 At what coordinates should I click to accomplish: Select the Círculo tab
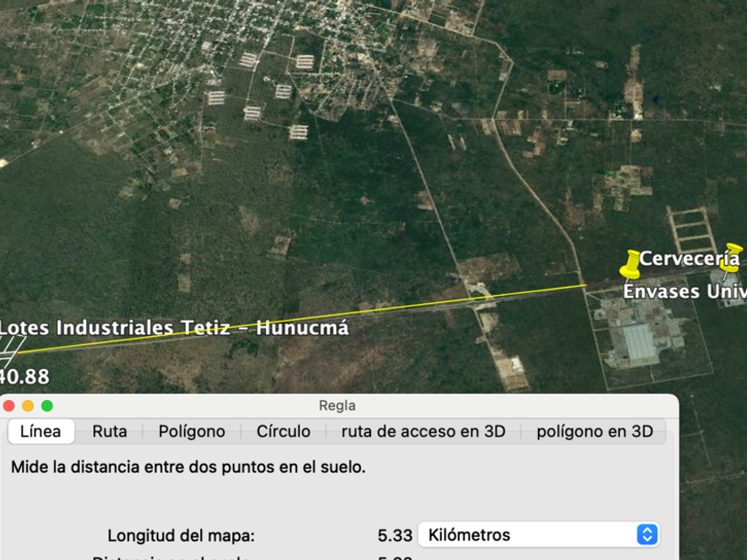point(284,431)
